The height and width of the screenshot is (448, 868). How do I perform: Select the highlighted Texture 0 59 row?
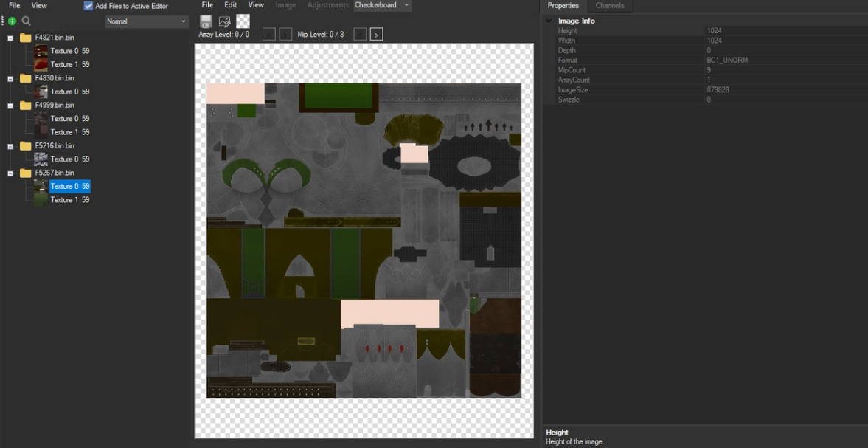click(70, 186)
